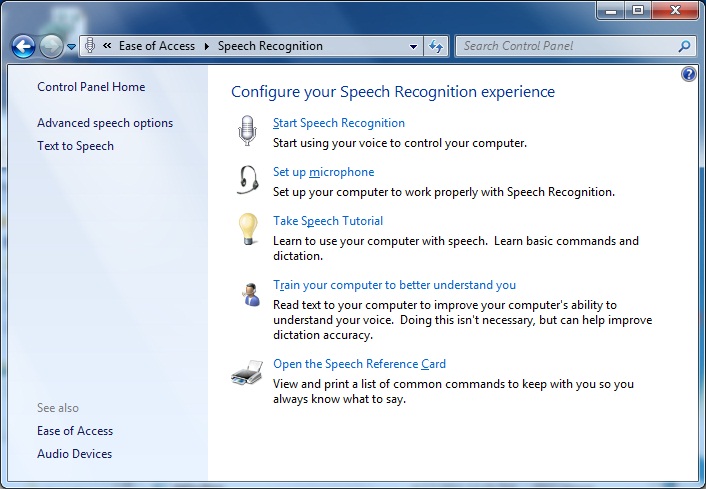
Task: Click the headset icon beside Set up microphone
Action: (248, 180)
